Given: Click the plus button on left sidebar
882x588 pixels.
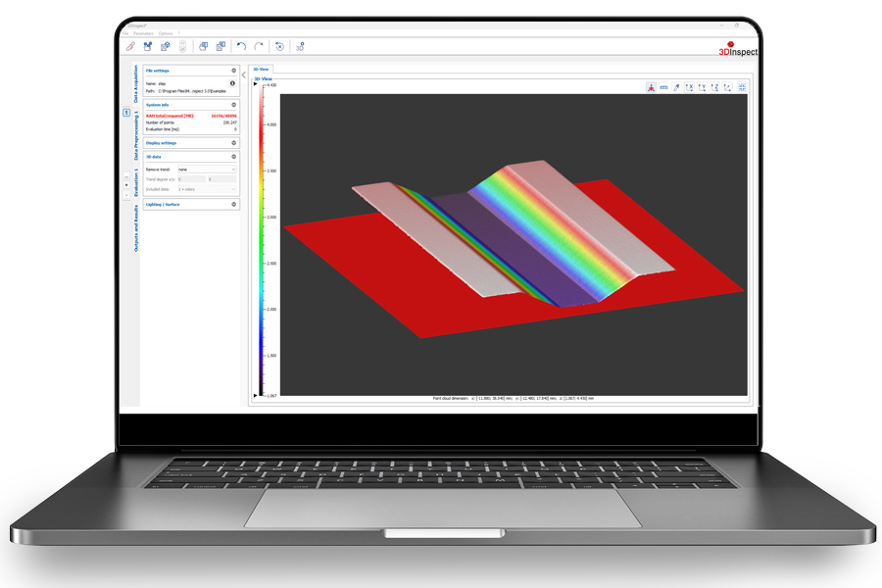Looking at the screenshot, I should click(x=126, y=183).
